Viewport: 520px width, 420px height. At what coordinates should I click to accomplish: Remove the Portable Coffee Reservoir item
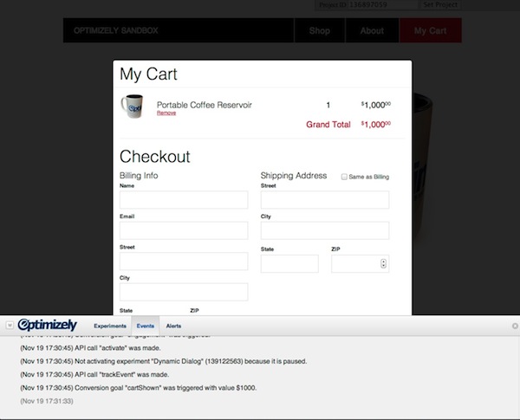(x=166, y=113)
